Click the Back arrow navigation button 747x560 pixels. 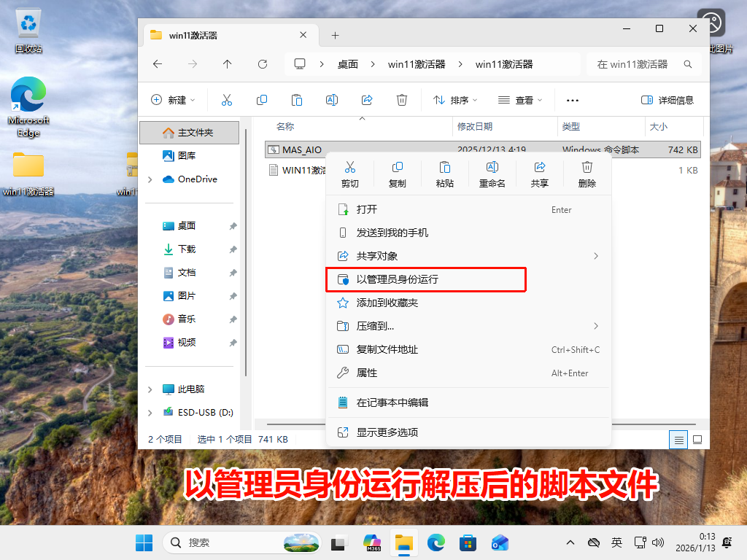[x=158, y=64]
